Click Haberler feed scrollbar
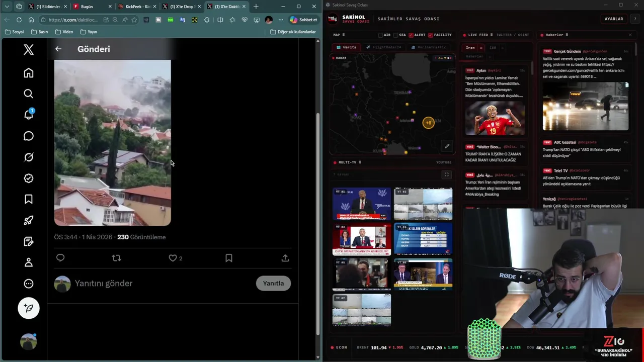Viewport: 644px width, 362px height. [635, 49]
